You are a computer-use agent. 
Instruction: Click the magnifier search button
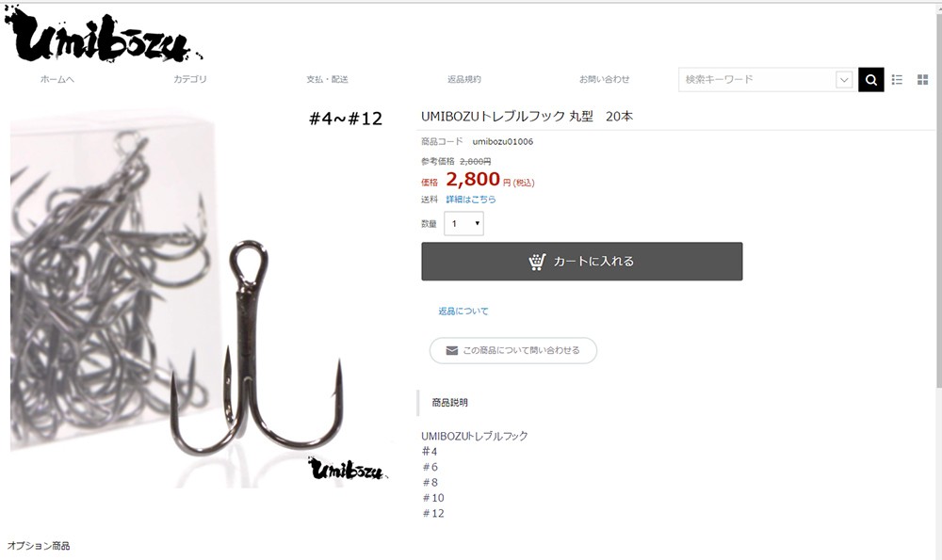[x=870, y=79]
